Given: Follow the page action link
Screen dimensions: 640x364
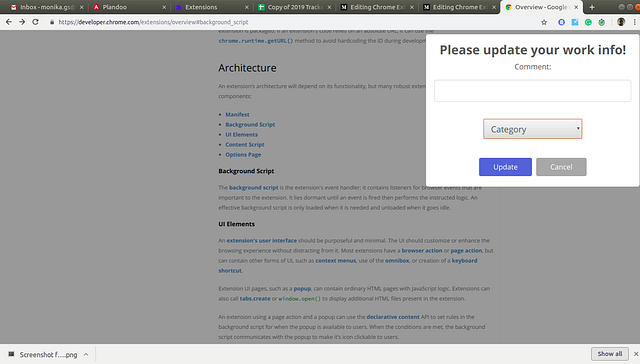Looking at the screenshot, I should pos(466,251).
